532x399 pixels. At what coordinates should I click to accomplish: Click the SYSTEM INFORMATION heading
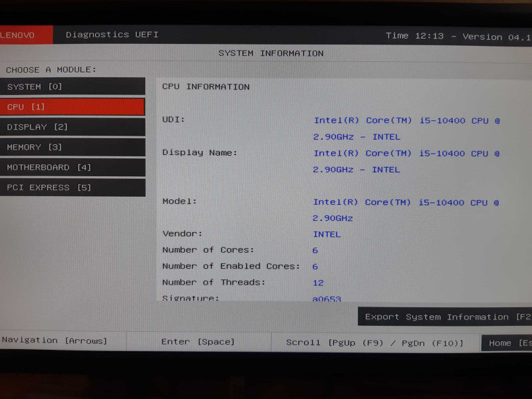tap(271, 53)
